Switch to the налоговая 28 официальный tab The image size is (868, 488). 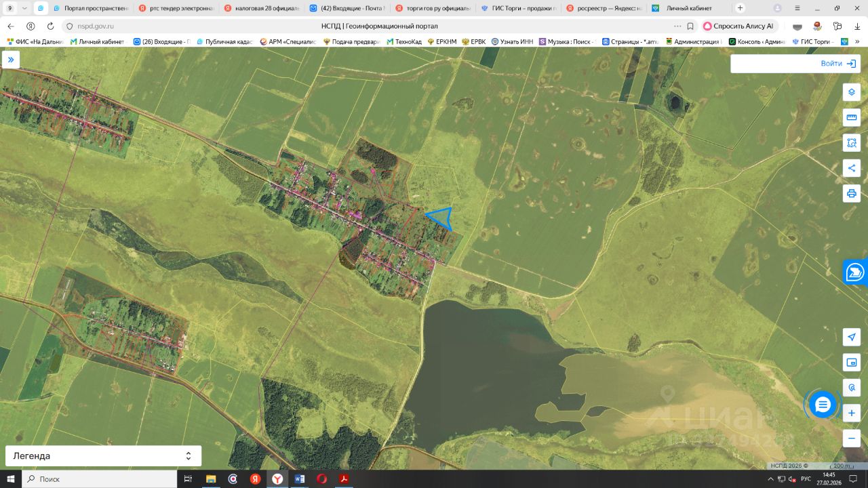point(261,8)
